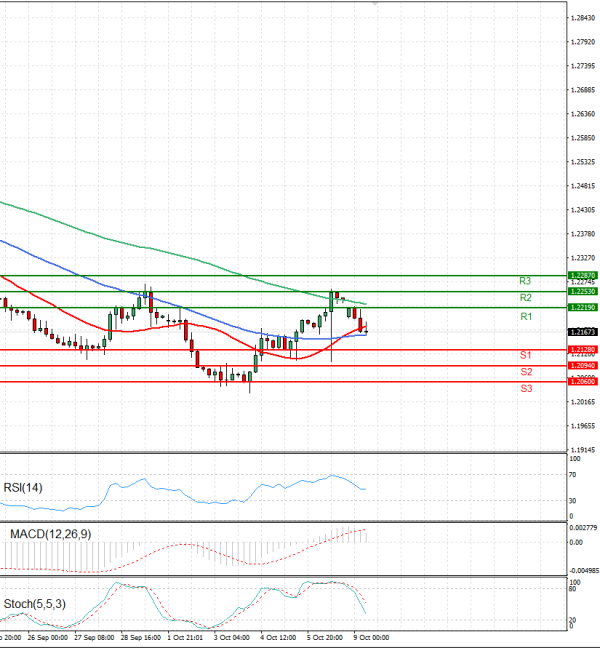Click the R3 resistance label
600x648 pixels.
pyautogui.click(x=525, y=281)
